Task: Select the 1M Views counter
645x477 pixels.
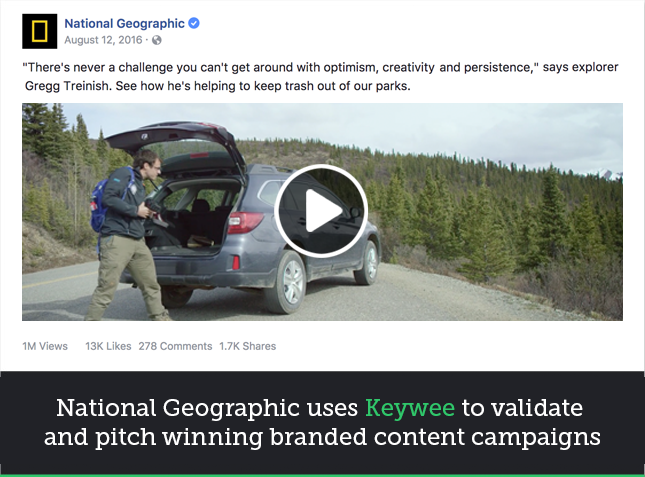Action: point(45,346)
